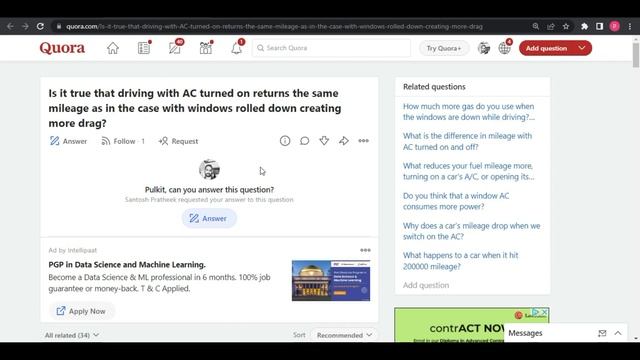
Task: Expand the Messages panel chevron
Action: point(618,333)
